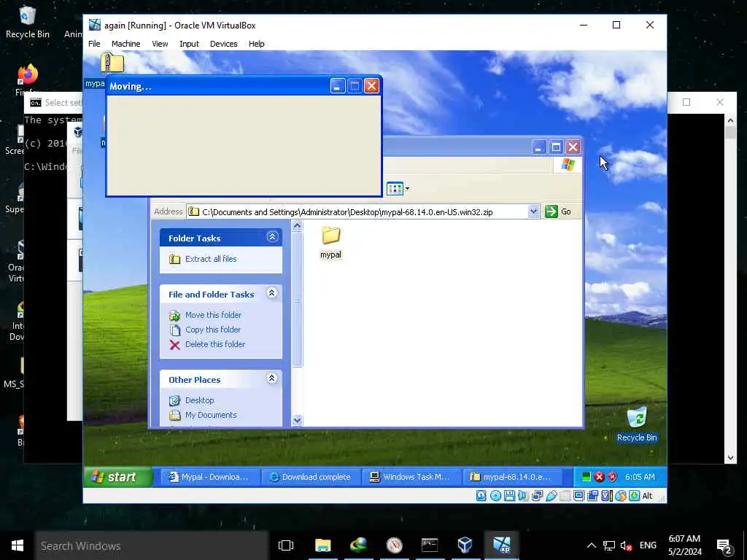
Task: Click the zip file icon on XP desktop
Action: click(x=112, y=63)
